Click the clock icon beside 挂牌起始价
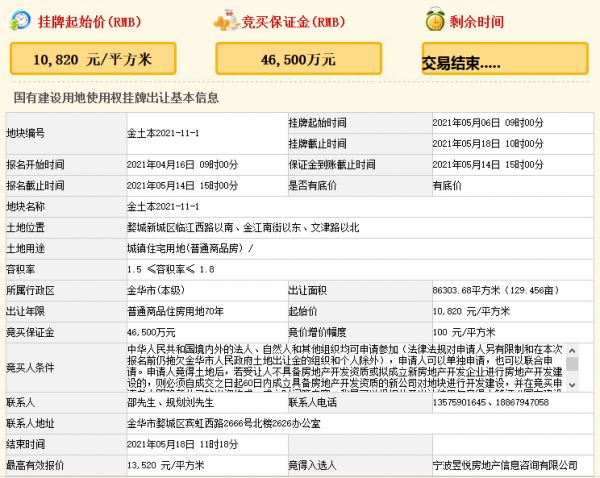The image size is (600, 478). tap(20, 21)
